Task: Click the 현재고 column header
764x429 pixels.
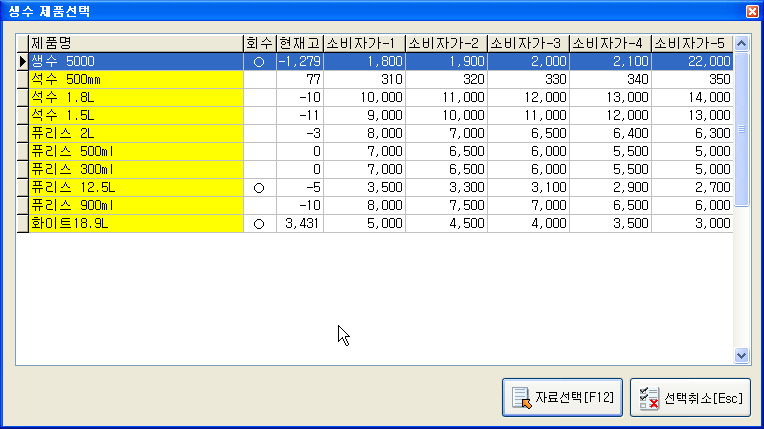Action: pyautogui.click(x=300, y=43)
